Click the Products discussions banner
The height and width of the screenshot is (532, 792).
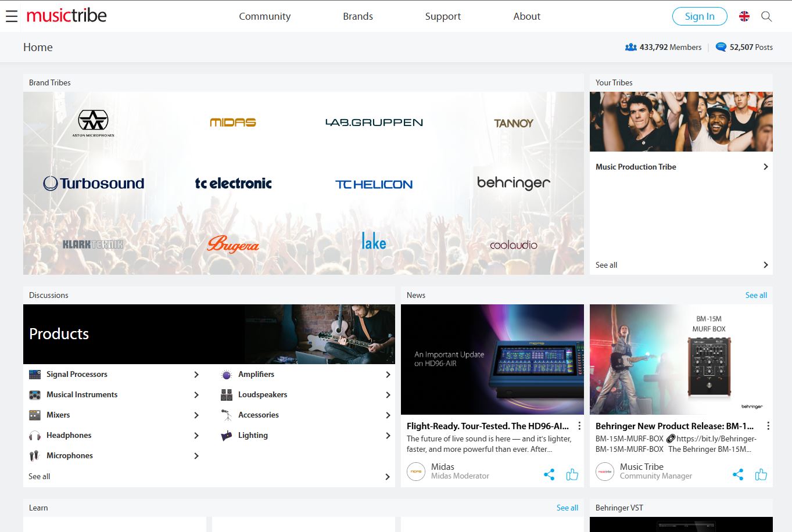tap(209, 334)
